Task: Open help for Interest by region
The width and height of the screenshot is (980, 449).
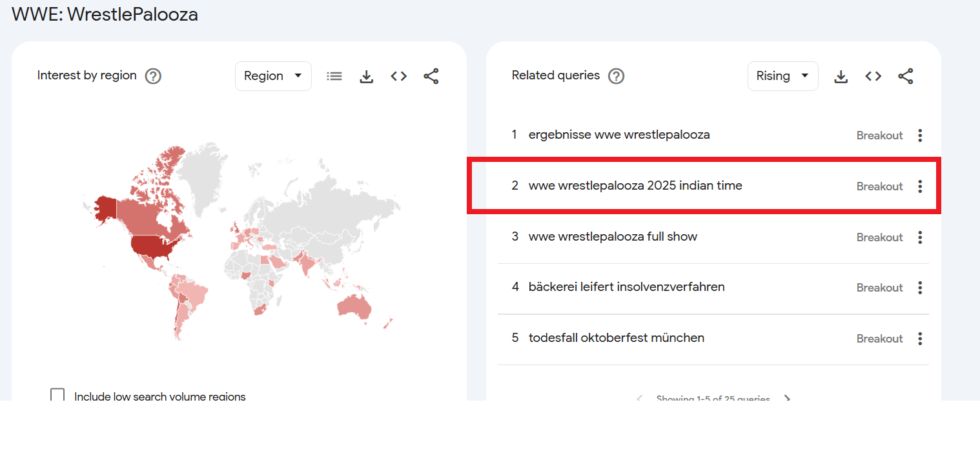Action: (153, 76)
